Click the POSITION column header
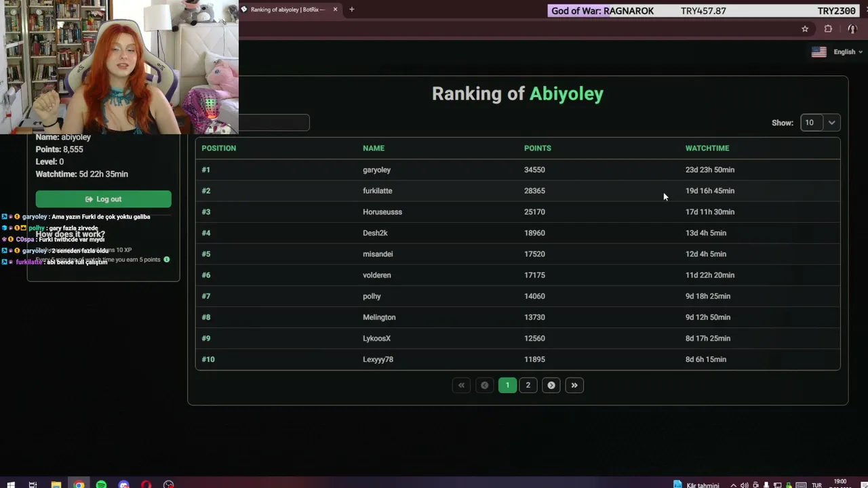The image size is (868, 488). click(219, 148)
